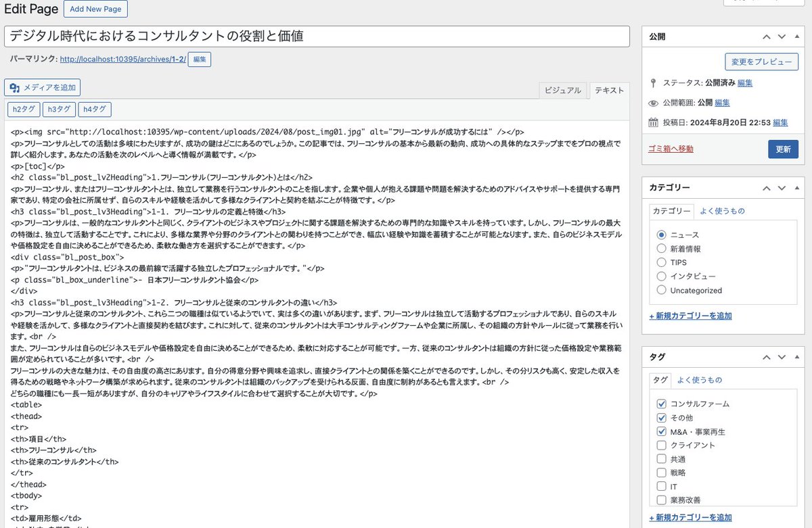Uncheck その他 tag
The width and height of the screenshot is (812, 528).
[661, 418]
